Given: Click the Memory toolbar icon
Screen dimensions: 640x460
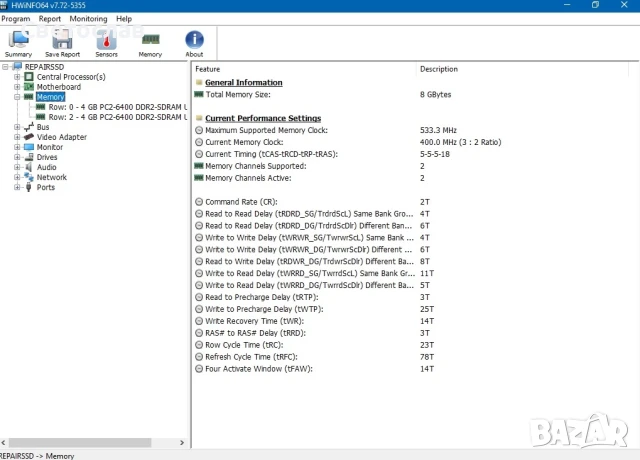Looking at the screenshot, I should (x=150, y=42).
